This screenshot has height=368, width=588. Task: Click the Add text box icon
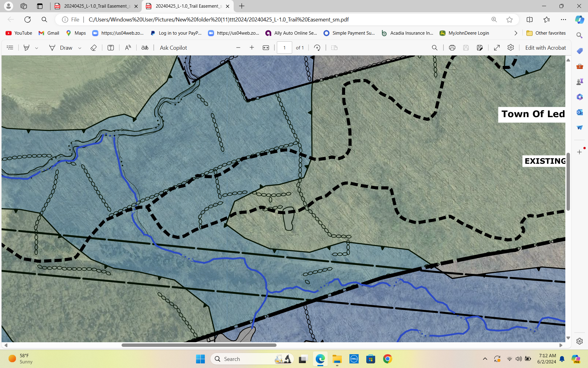click(111, 48)
